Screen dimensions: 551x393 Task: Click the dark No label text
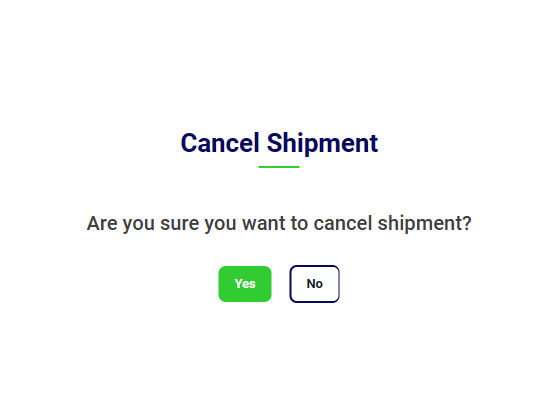point(315,284)
